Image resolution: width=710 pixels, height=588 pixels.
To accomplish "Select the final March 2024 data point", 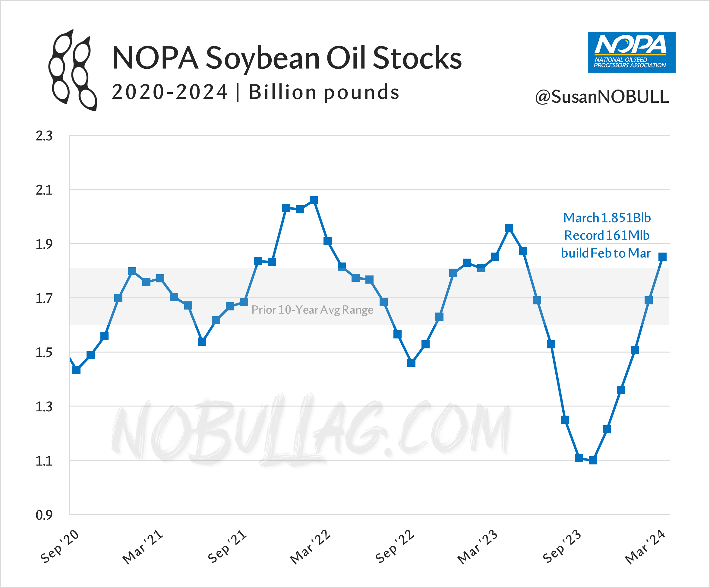I will click(662, 257).
